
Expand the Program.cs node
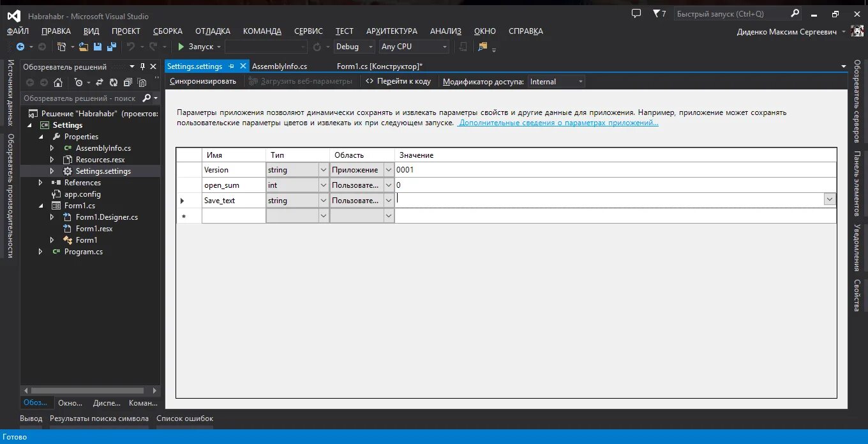[x=41, y=252]
